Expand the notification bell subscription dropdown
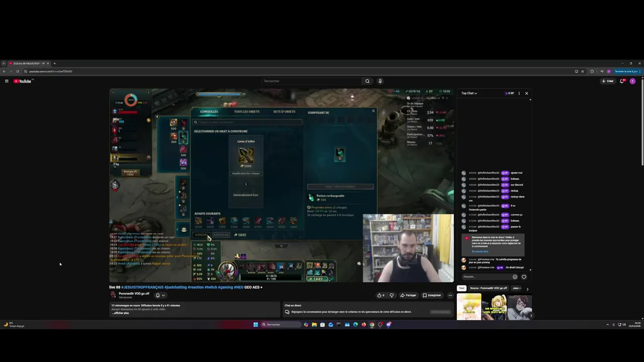The width and height of the screenshot is (644, 362). pos(160,295)
